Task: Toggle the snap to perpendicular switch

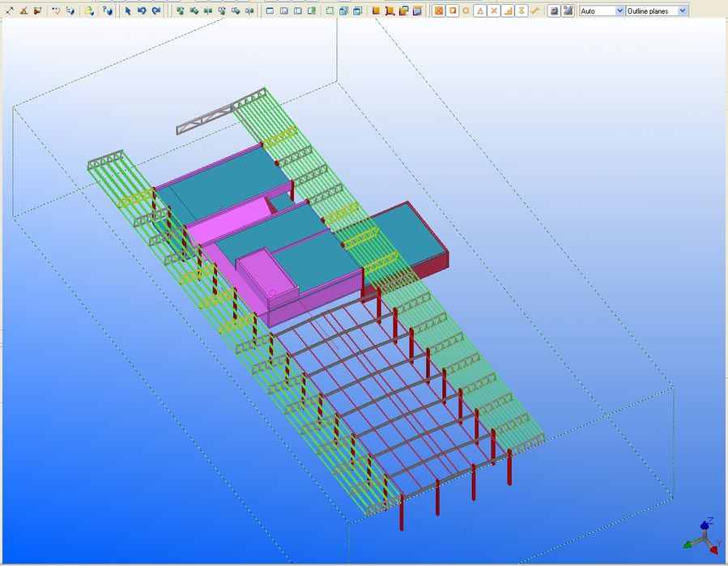Action: click(508, 11)
